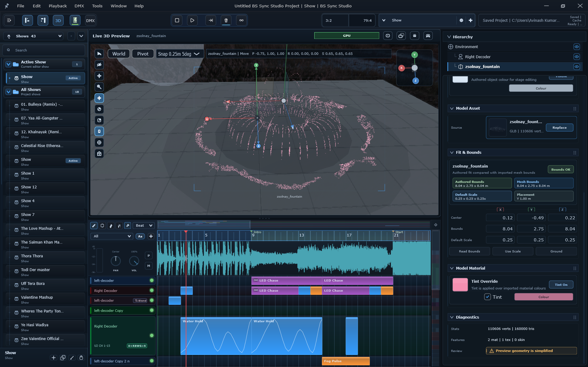Open the All track filter dropdown
The width and height of the screenshot is (588, 367).
click(112, 236)
